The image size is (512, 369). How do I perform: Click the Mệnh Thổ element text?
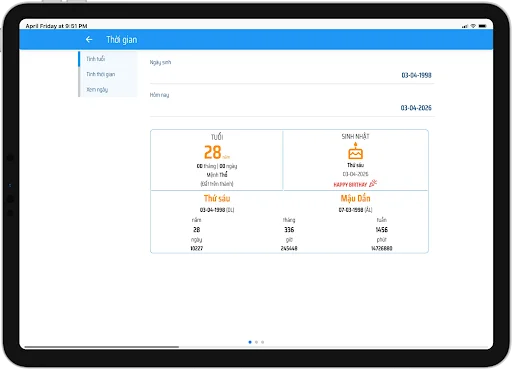(217, 175)
